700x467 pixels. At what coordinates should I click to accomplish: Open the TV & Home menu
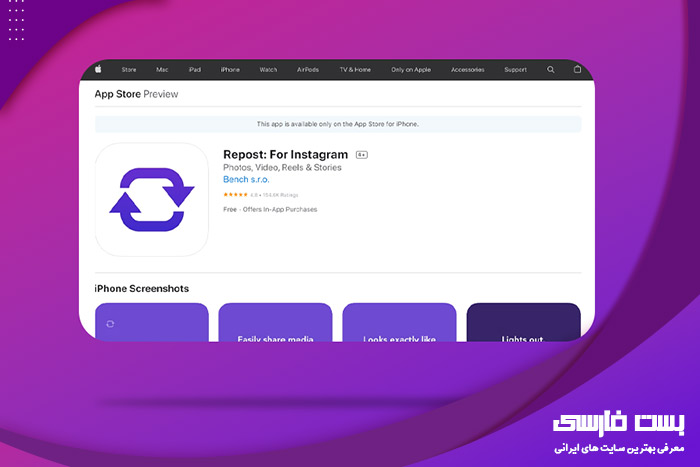(355, 70)
